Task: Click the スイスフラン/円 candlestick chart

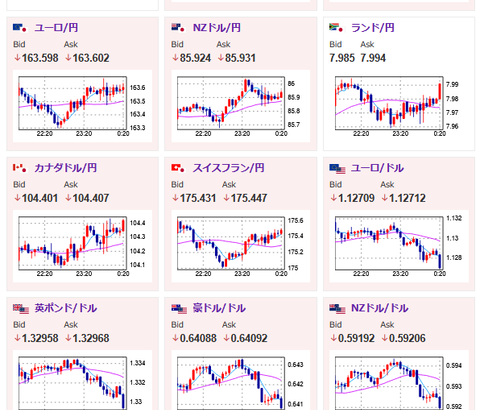Action: 241,246
